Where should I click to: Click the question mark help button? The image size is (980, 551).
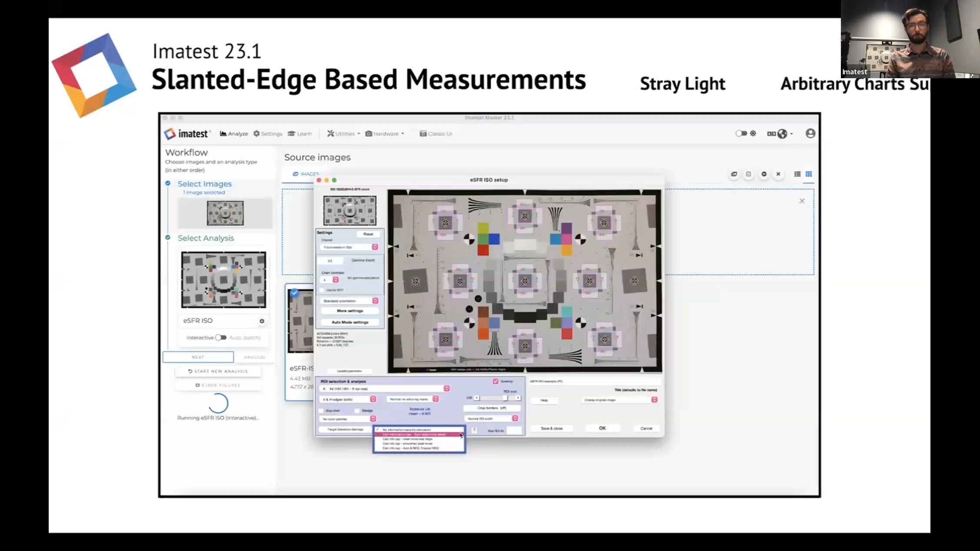click(x=474, y=430)
